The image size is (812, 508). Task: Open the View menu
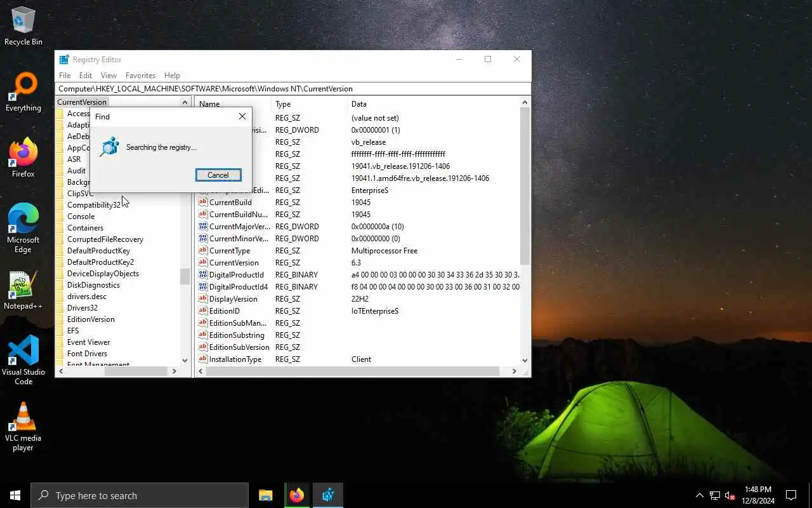[x=108, y=75]
